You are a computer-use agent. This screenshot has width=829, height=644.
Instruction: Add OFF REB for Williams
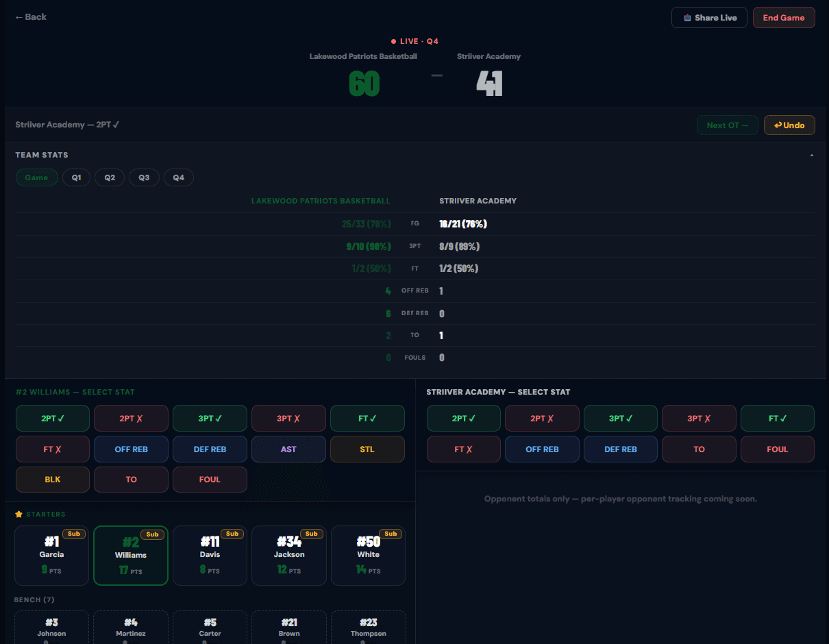(x=131, y=449)
